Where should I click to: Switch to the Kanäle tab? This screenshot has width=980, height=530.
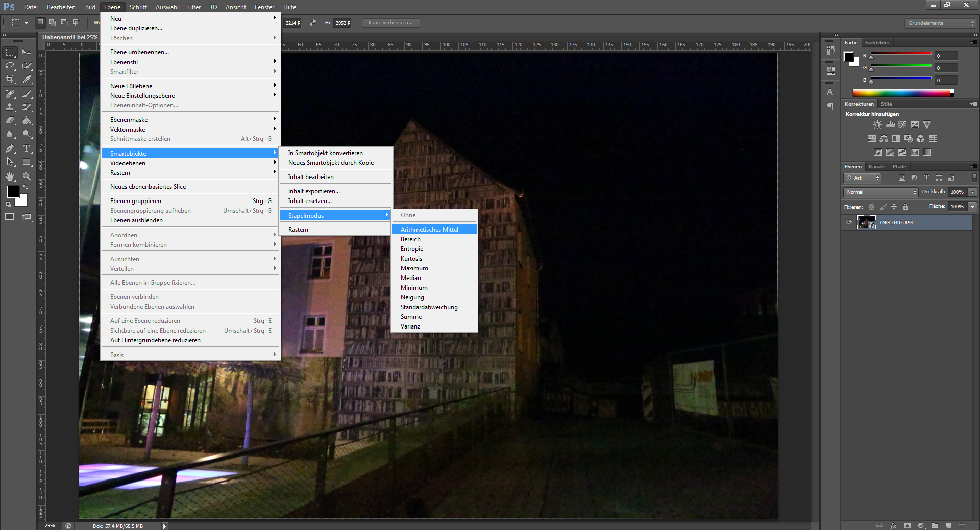(x=876, y=167)
